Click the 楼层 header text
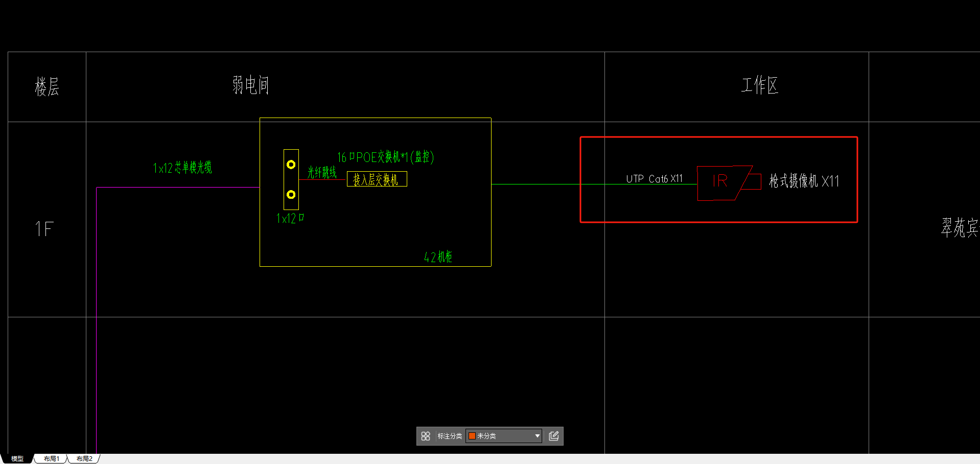This screenshot has width=980, height=464. point(47,86)
